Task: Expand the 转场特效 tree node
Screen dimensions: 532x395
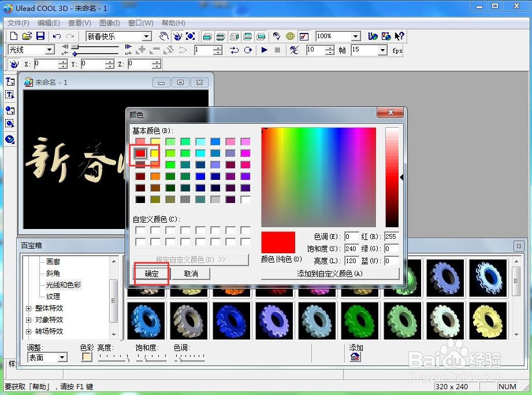Action: tap(29, 331)
